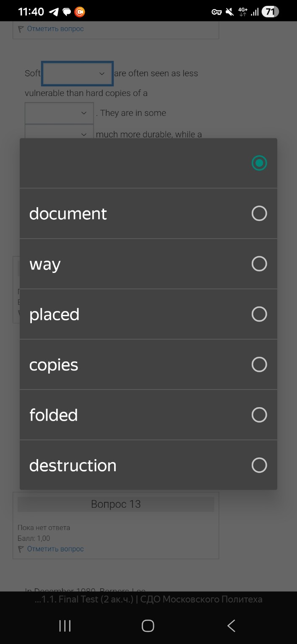Tap the VPN key icon in status bar

(216, 12)
